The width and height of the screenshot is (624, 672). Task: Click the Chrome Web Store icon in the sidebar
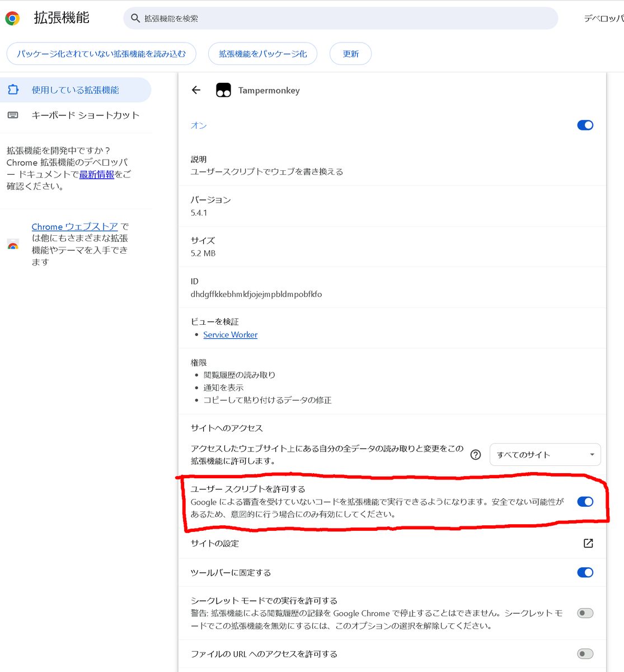(x=13, y=244)
